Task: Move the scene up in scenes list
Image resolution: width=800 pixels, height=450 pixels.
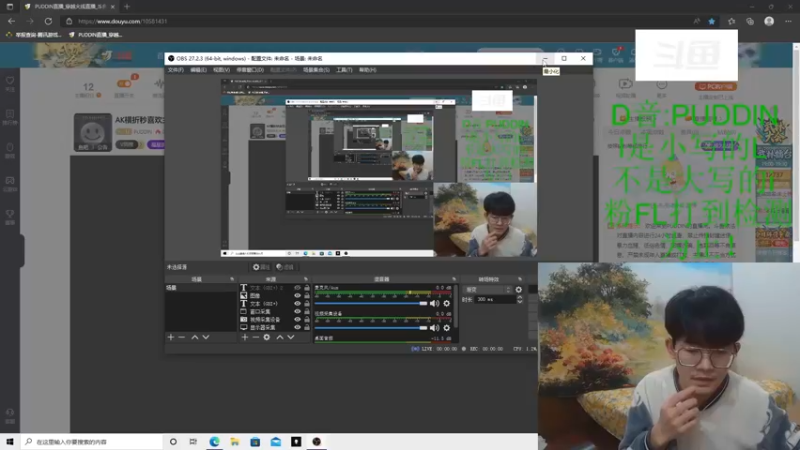Action: pos(195,337)
